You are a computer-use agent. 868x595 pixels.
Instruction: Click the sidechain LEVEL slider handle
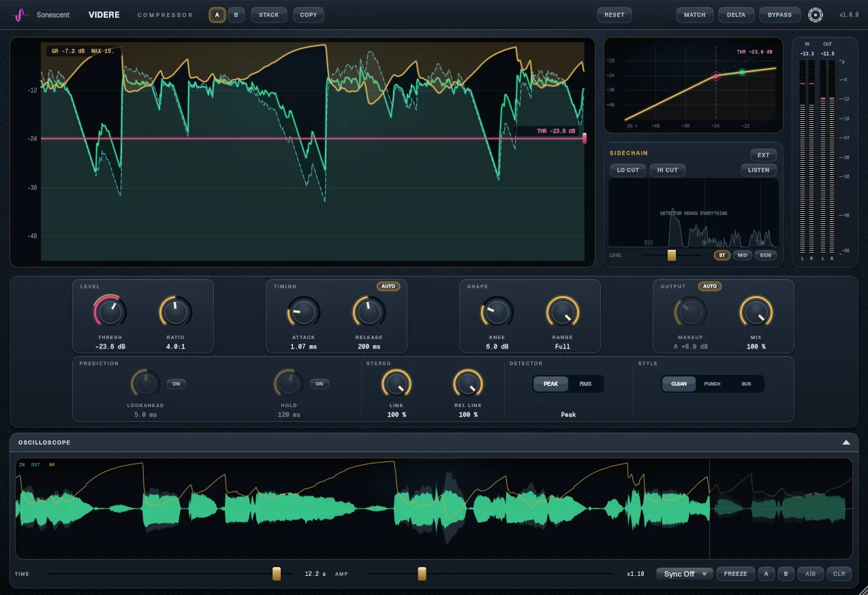pyautogui.click(x=672, y=255)
